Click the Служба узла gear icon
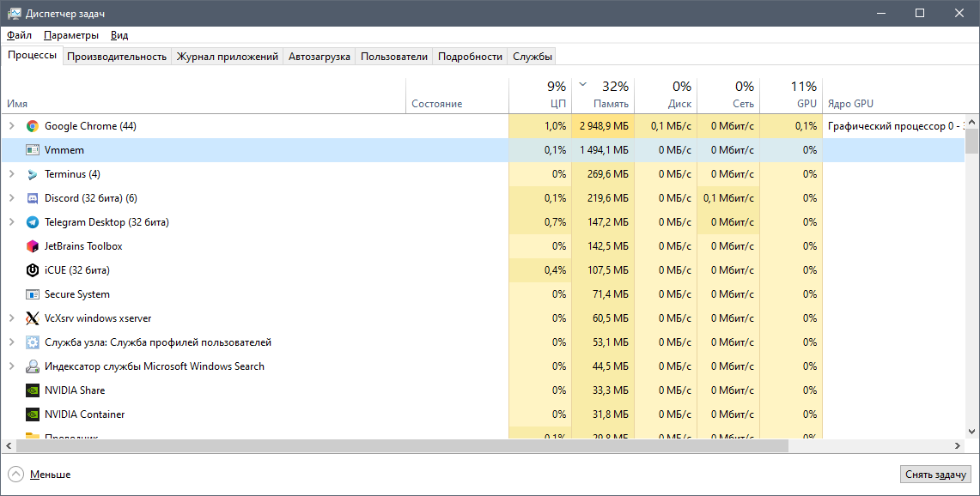This screenshot has height=496, width=980. (x=33, y=342)
